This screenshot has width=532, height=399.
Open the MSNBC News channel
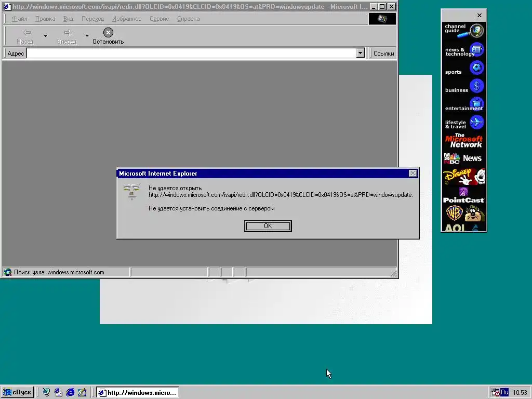[x=464, y=158]
